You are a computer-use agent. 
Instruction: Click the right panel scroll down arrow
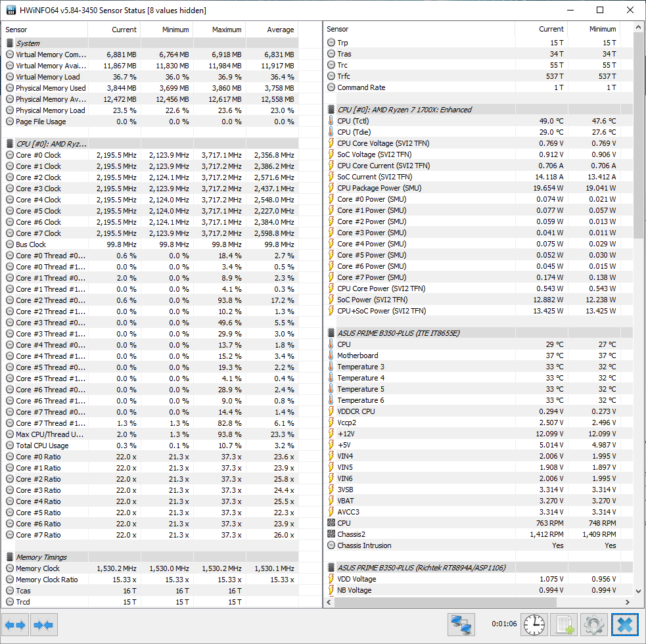point(638,591)
